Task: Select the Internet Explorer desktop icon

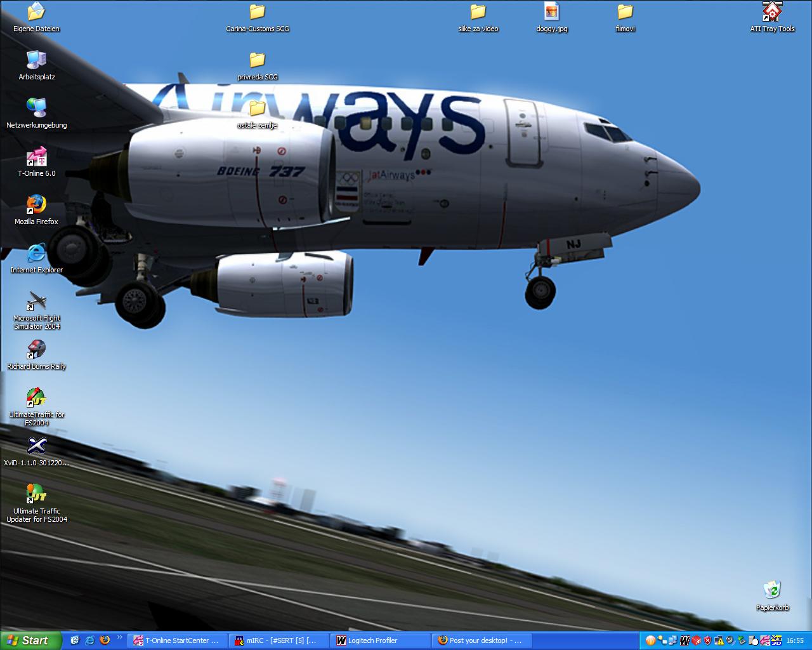Action: pyautogui.click(x=37, y=258)
